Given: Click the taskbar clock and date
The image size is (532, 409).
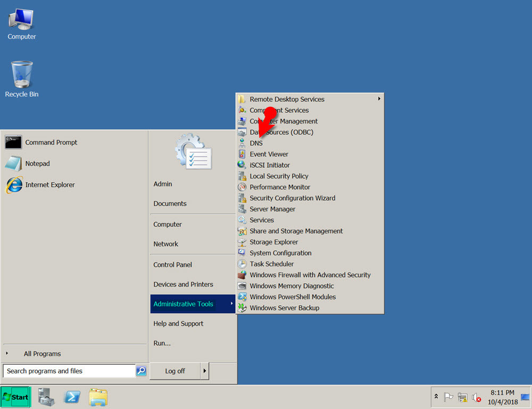Looking at the screenshot, I should point(503,397).
